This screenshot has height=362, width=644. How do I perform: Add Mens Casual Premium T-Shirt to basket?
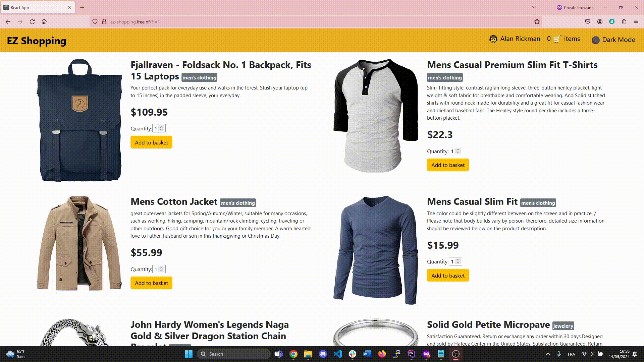(x=448, y=165)
